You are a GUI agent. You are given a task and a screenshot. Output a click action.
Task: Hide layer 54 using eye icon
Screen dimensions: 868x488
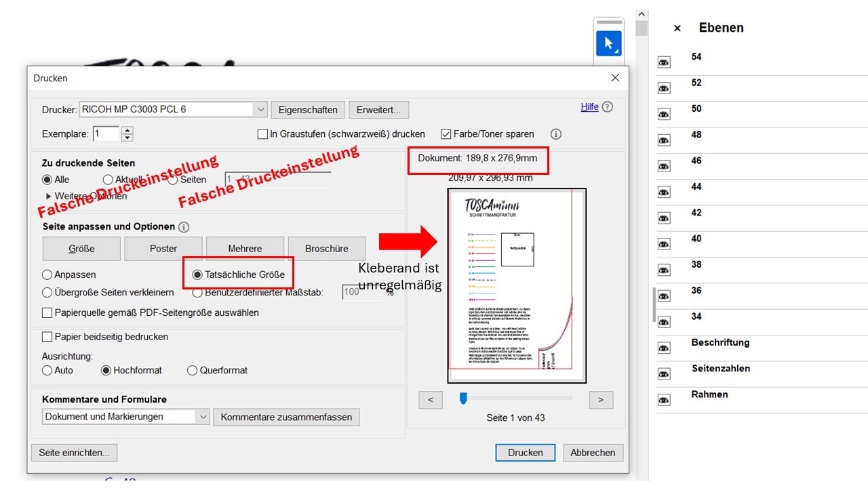tap(664, 62)
